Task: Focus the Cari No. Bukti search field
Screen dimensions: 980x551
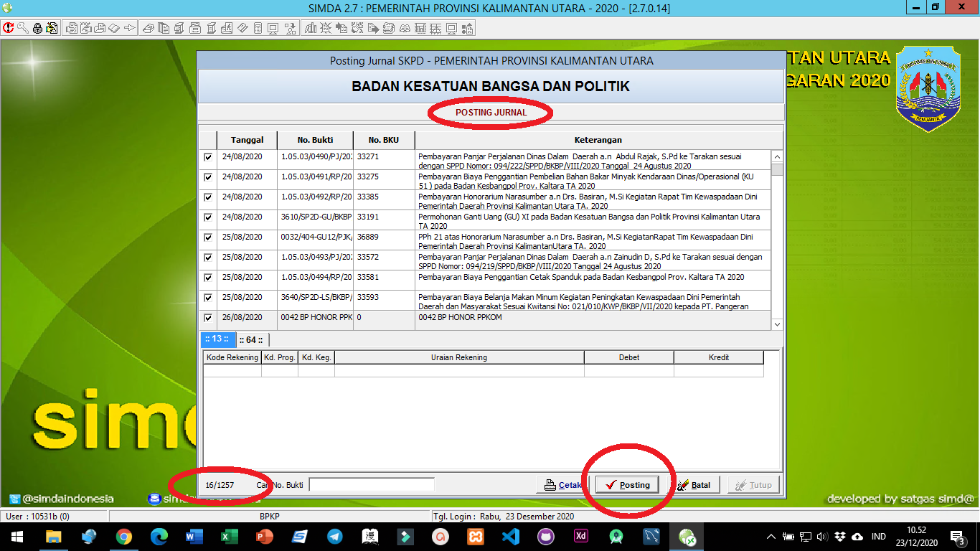Action: 371,485
